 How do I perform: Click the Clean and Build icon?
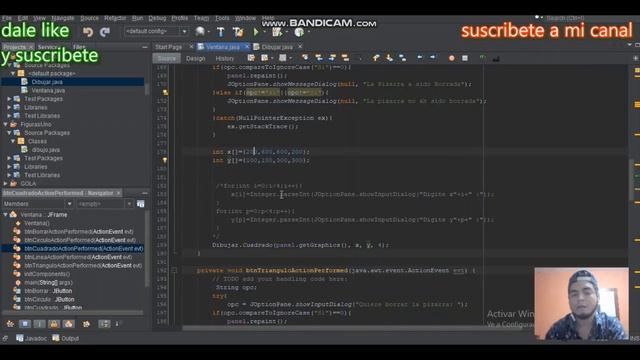coord(238,32)
